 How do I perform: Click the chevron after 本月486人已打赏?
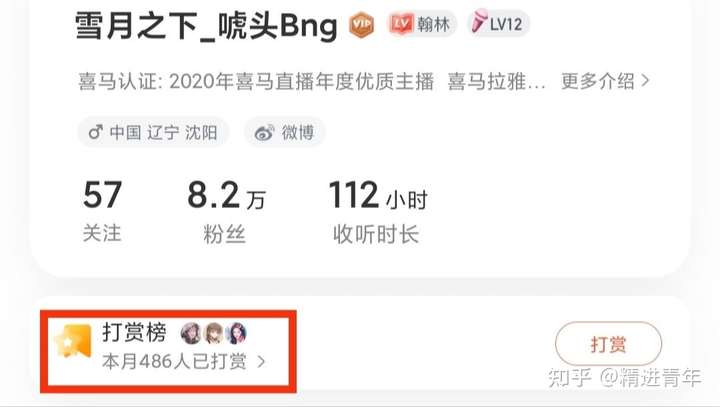(261, 362)
